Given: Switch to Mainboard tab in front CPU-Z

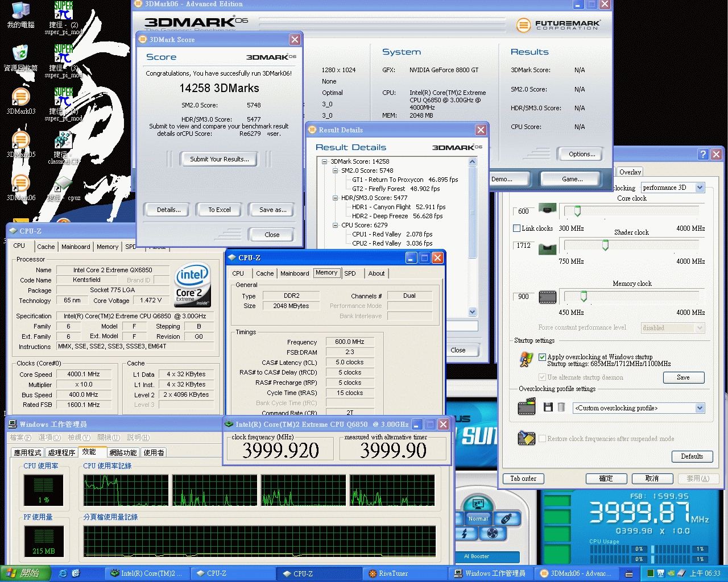Looking at the screenshot, I should point(295,273).
